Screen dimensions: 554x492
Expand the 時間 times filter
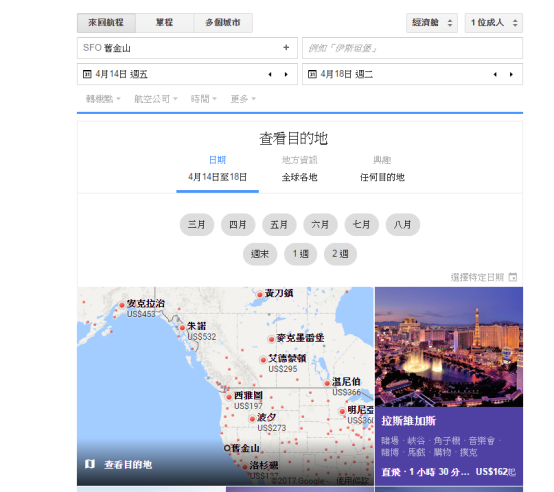click(204, 99)
